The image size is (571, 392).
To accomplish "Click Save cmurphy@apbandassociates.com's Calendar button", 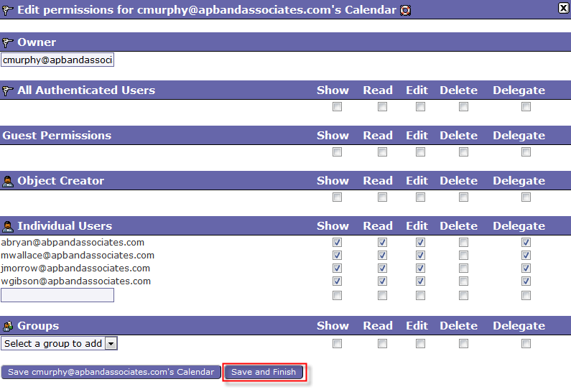I will pyautogui.click(x=111, y=372).
